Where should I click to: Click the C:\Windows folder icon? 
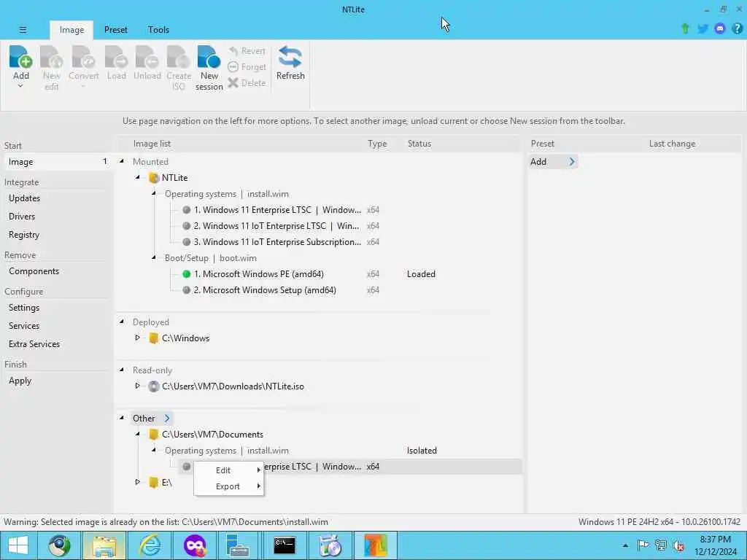153,338
